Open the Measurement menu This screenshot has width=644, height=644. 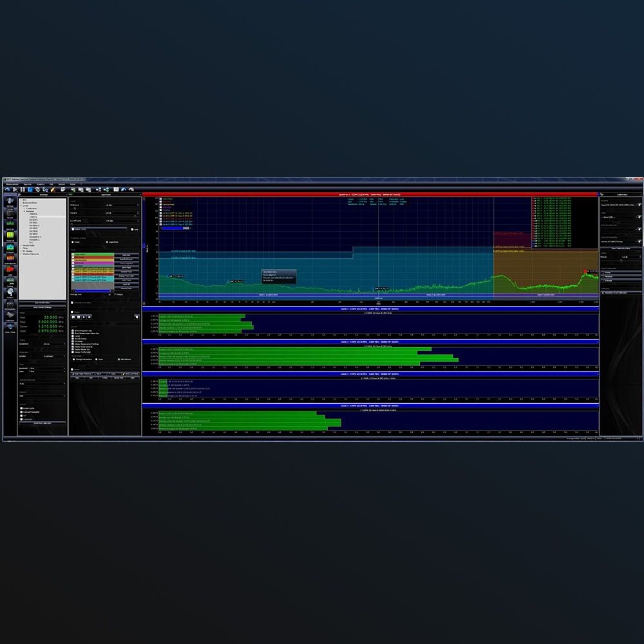click(x=12, y=184)
